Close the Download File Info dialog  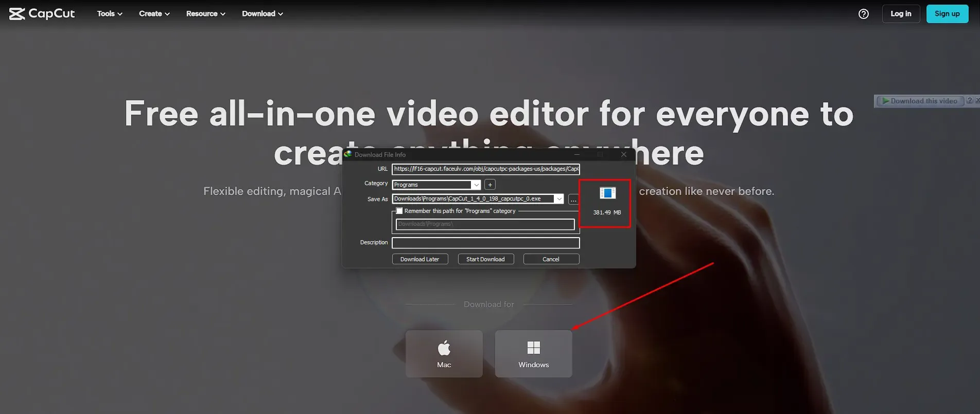[624, 154]
